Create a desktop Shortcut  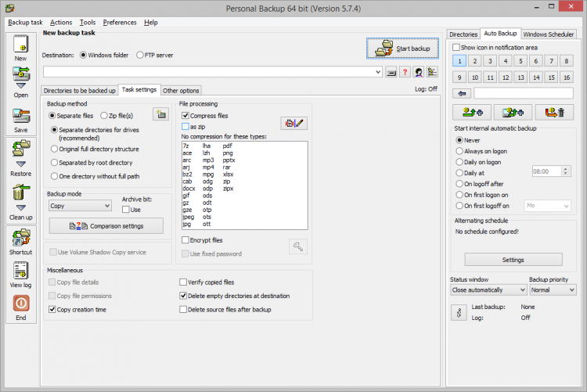(x=20, y=241)
